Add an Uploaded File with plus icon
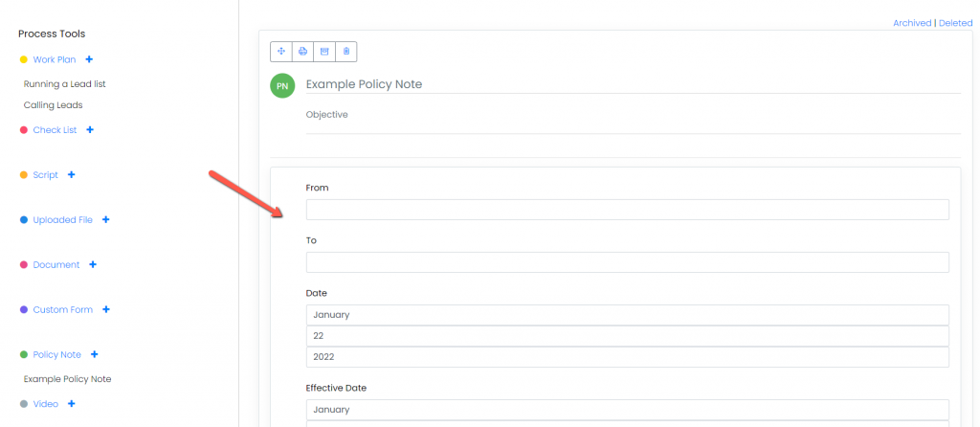The height and width of the screenshot is (427, 980). point(105,219)
